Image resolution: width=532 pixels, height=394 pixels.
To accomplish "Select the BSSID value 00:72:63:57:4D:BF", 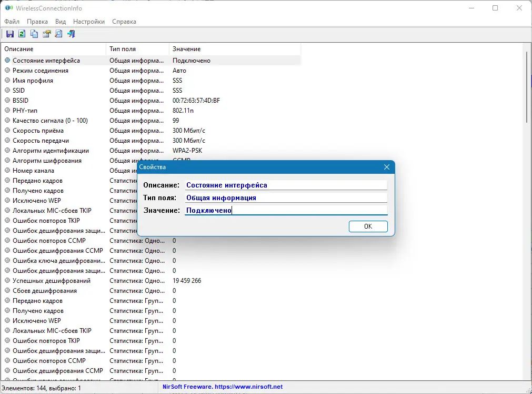I will (x=196, y=101).
